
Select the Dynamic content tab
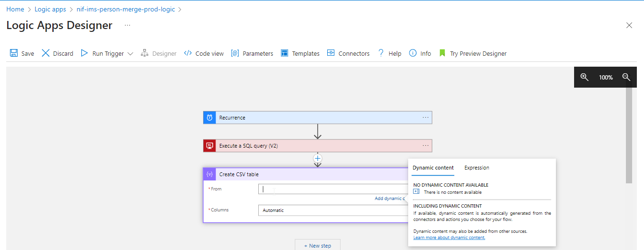(433, 168)
